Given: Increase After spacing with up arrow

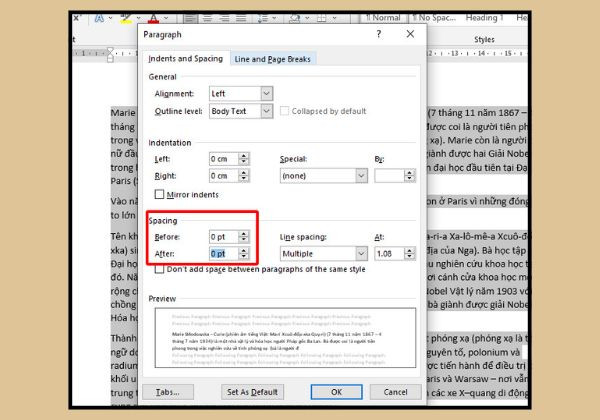Looking at the screenshot, I should pyautogui.click(x=244, y=250).
